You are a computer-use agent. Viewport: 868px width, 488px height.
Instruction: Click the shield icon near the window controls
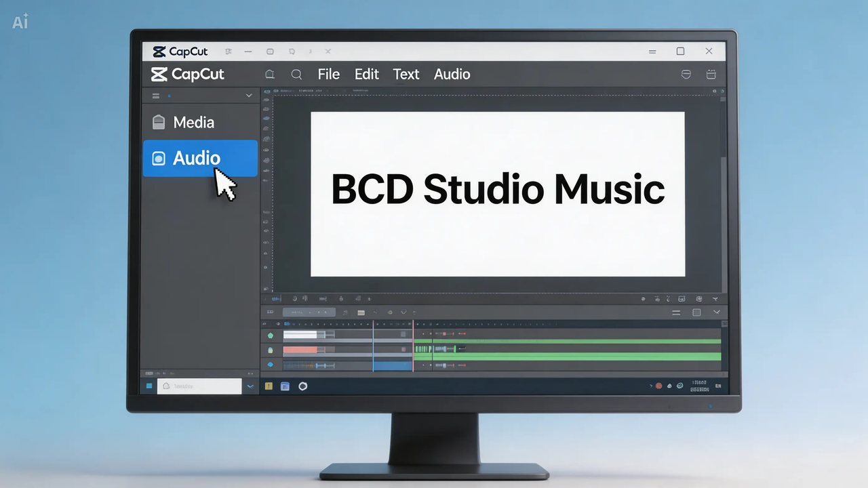pyautogui.click(x=686, y=75)
